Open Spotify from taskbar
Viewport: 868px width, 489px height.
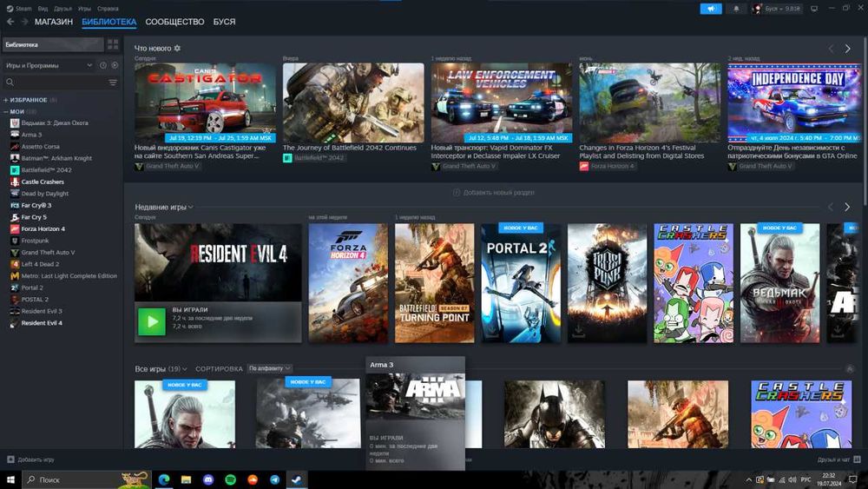230,479
